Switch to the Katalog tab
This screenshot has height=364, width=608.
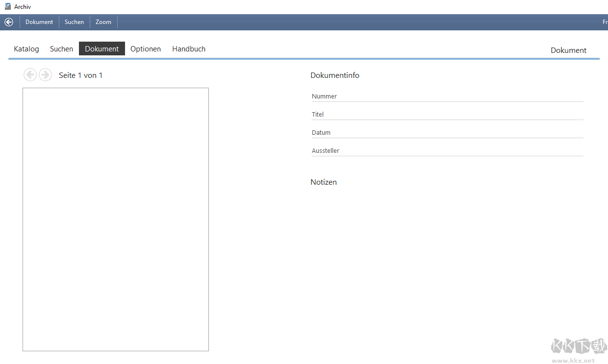click(26, 49)
